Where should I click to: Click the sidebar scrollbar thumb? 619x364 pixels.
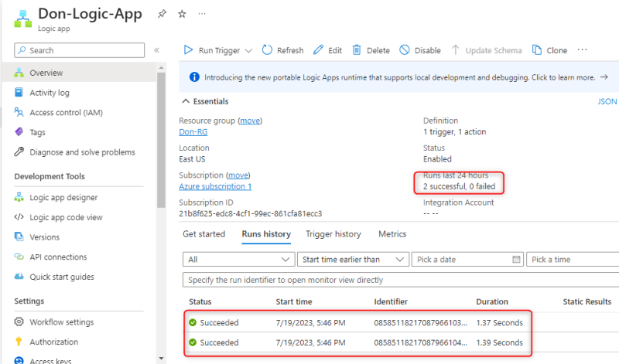pyautogui.click(x=161, y=140)
